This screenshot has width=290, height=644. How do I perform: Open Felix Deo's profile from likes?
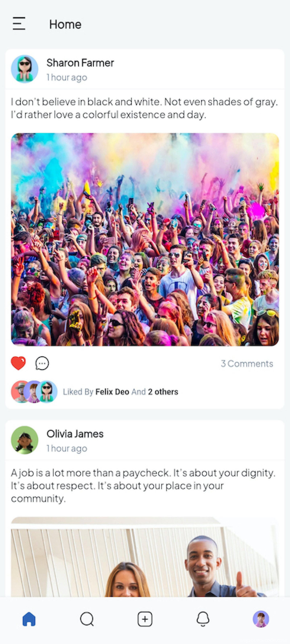click(112, 392)
